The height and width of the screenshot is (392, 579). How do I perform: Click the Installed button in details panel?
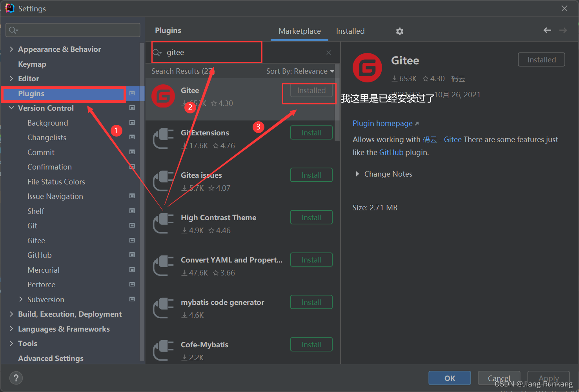(541, 60)
